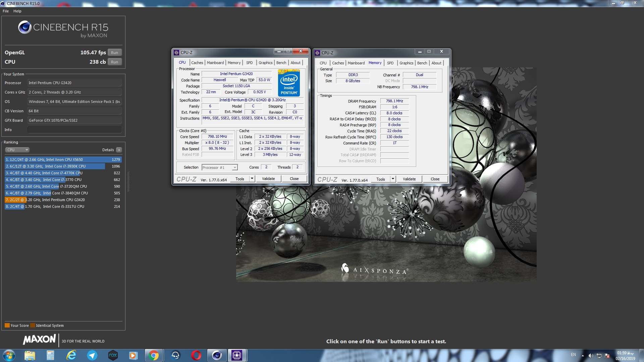Open the CPU ranking type dropdown
Viewport: 644px width, 362px height.
(x=17, y=150)
